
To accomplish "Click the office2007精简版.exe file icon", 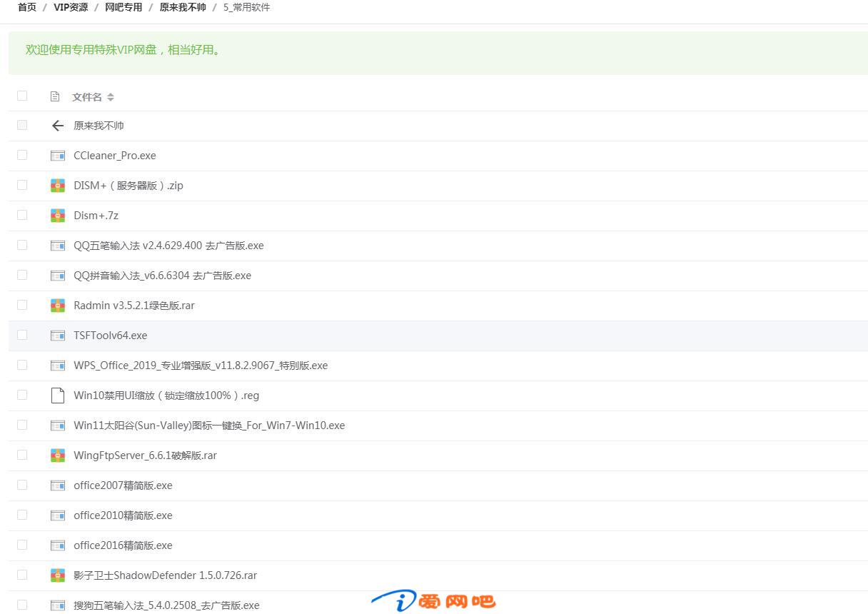I will point(58,485).
